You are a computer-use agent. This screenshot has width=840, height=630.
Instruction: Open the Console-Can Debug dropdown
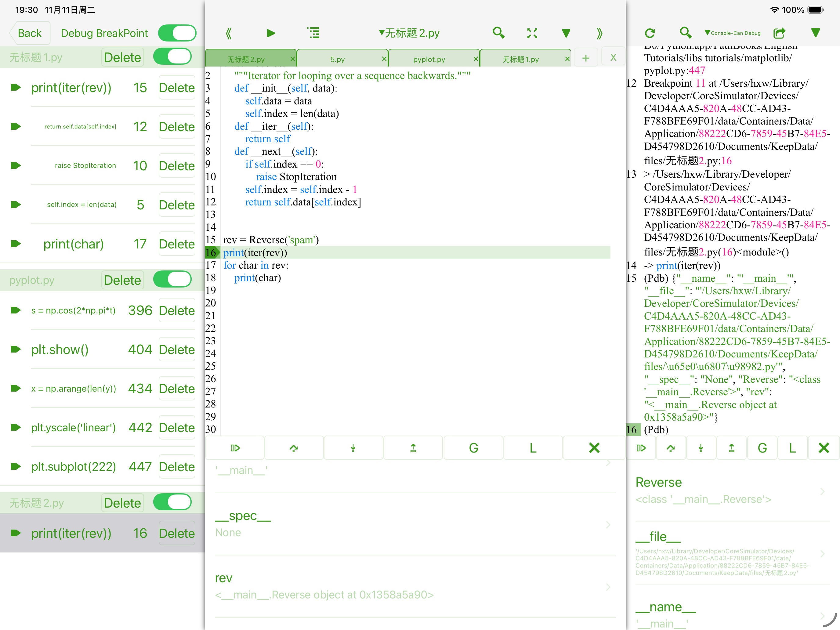click(733, 33)
